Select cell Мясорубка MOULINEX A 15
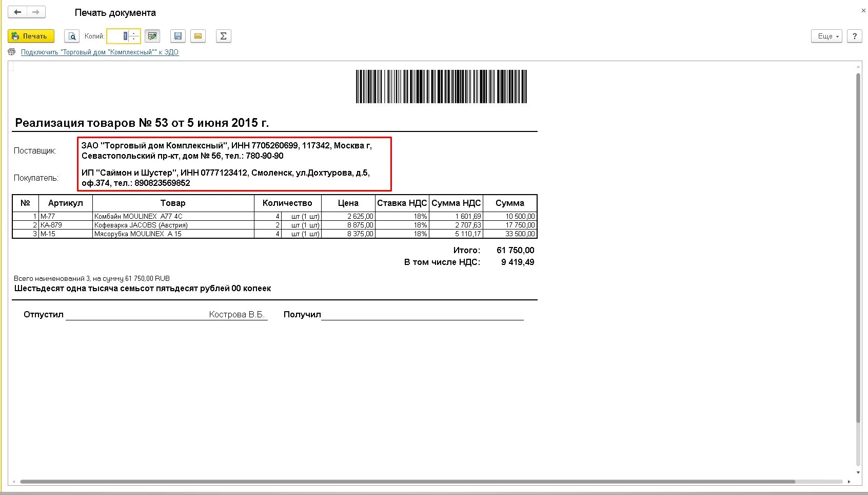The width and height of the screenshot is (868, 495). coord(173,234)
